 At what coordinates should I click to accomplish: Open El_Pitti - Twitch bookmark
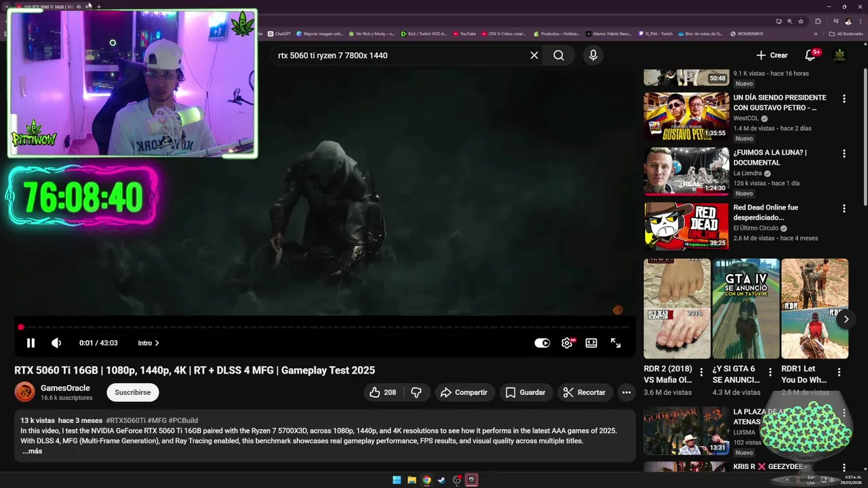pyautogui.click(x=656, y=33)
